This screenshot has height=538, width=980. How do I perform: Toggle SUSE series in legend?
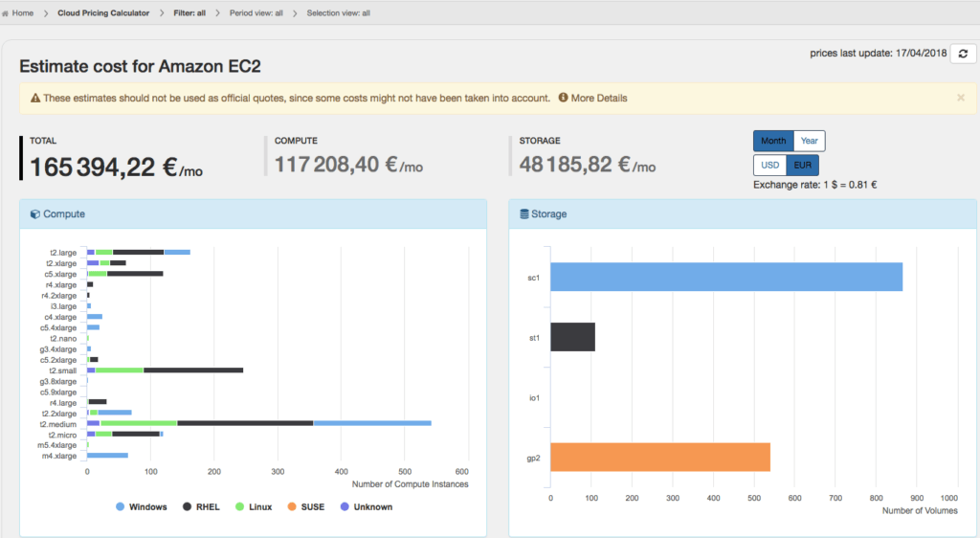coord(305,506)
